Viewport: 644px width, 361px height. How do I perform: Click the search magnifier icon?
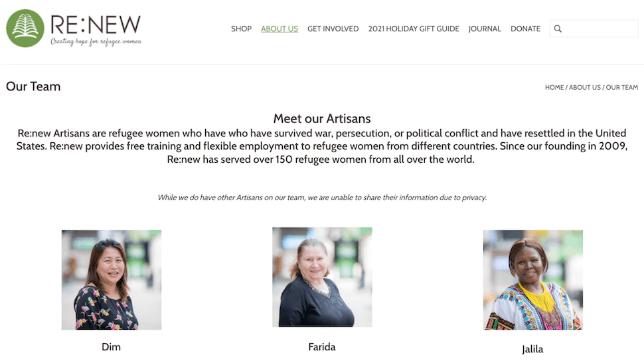(558, 29)
